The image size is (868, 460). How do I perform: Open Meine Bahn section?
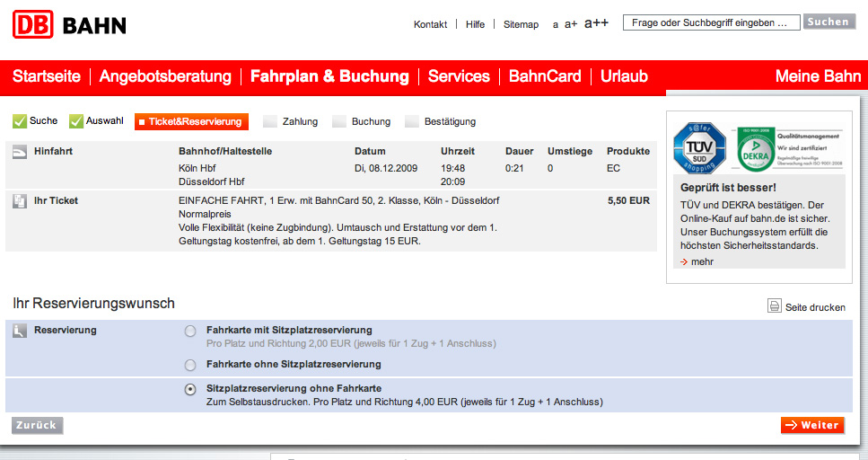(x=818, y=76)
